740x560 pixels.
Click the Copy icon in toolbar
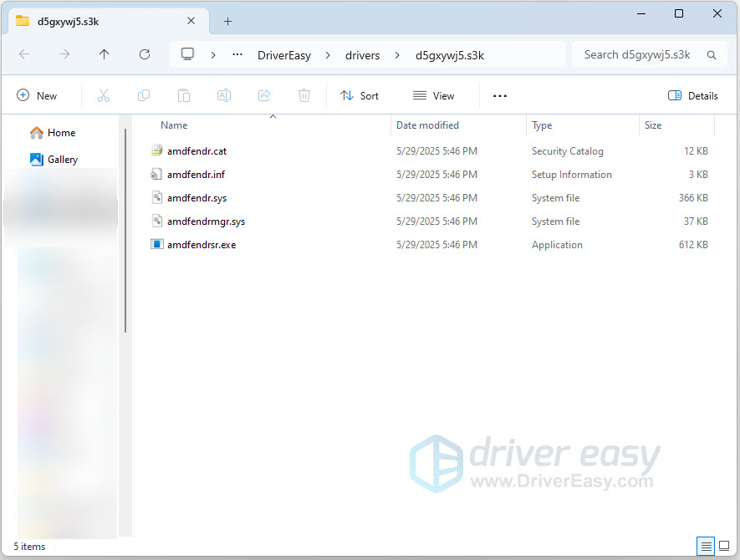144,96
